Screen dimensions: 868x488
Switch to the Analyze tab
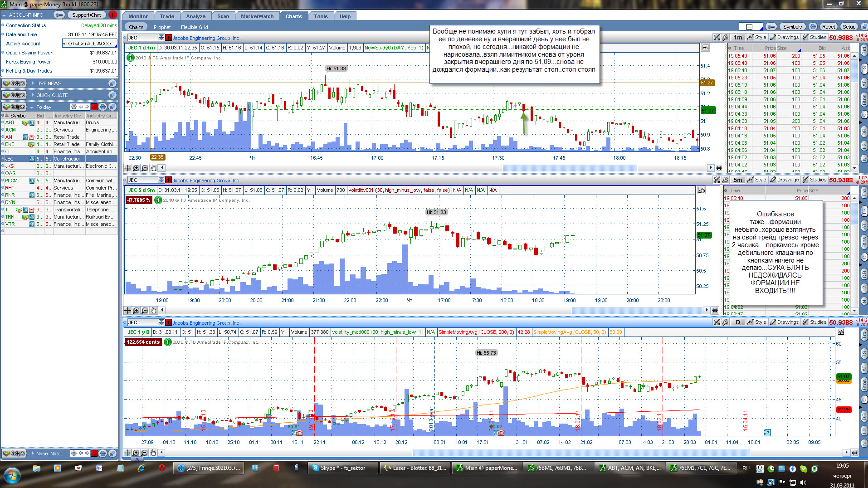point(196,16)
